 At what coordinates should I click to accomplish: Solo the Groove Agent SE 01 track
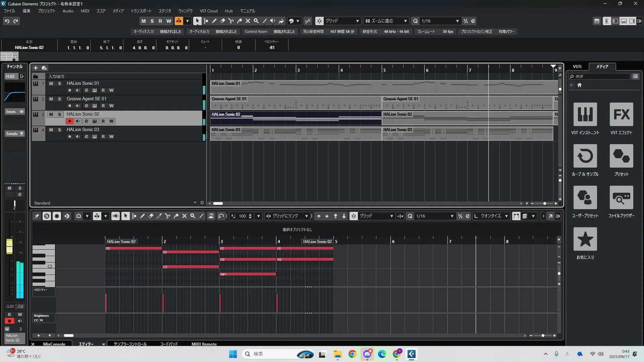coord(59,99)
